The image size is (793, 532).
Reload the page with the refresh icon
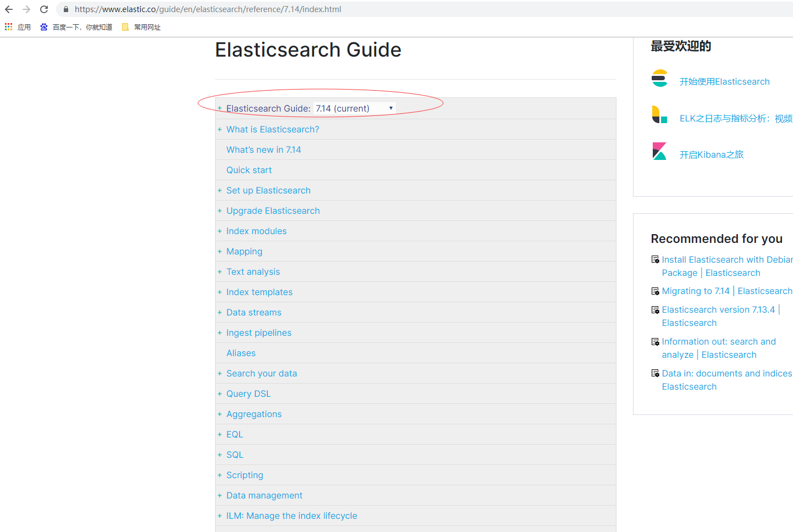(44, 9)
